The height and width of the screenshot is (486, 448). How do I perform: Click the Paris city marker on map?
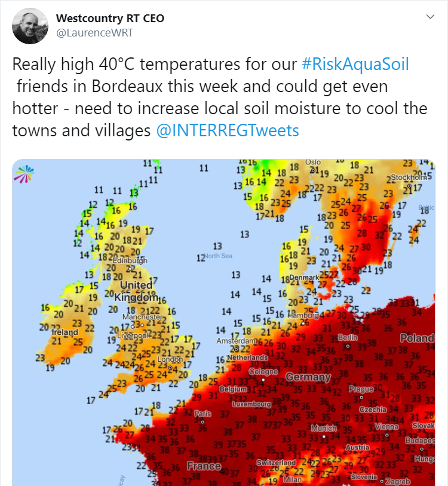pyautogui.click(x=202, y=422)
